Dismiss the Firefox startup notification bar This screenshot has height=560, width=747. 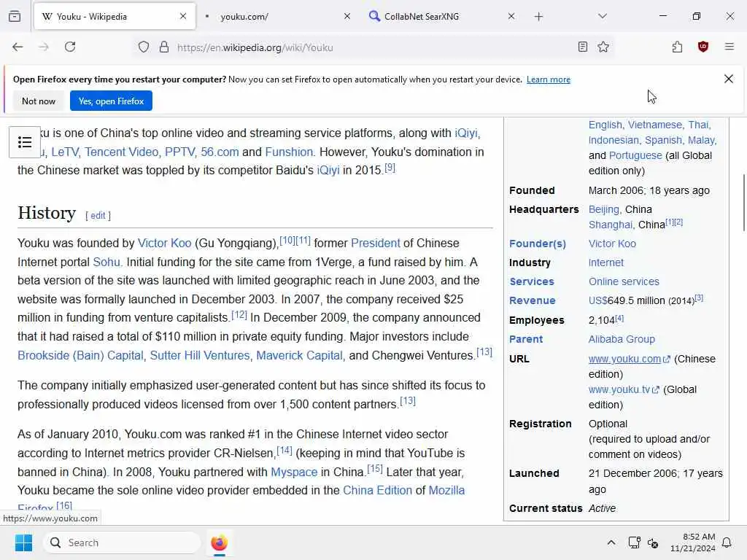click(729, 79)
